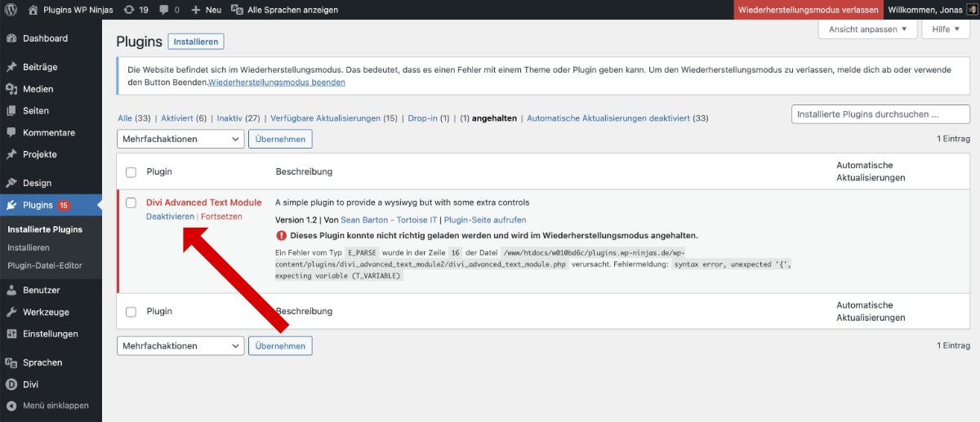Tick the select-all checkbox in table footer
Screen dimensions: 980x422
[x=131, y=312]
